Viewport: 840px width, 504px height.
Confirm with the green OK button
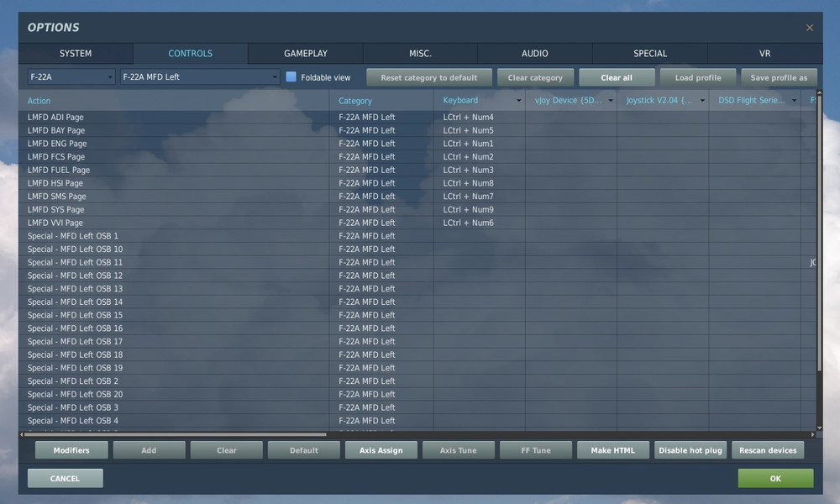coord(775,478)
